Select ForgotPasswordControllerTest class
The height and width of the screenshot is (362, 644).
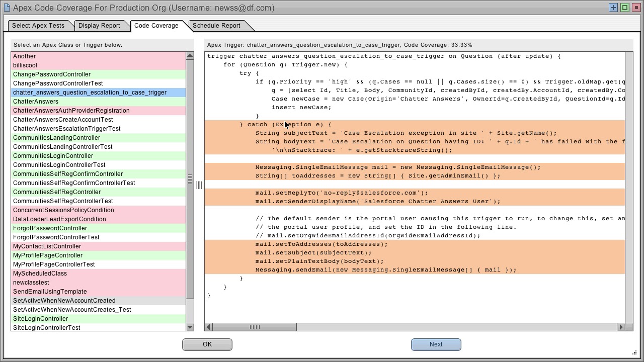(99, 237)
